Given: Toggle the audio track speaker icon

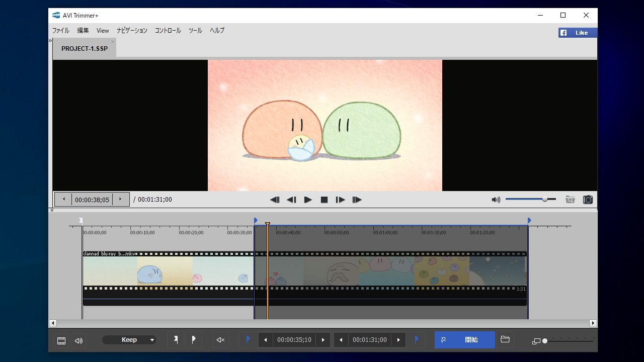Looking at the screenshot, I should point(78,340).
